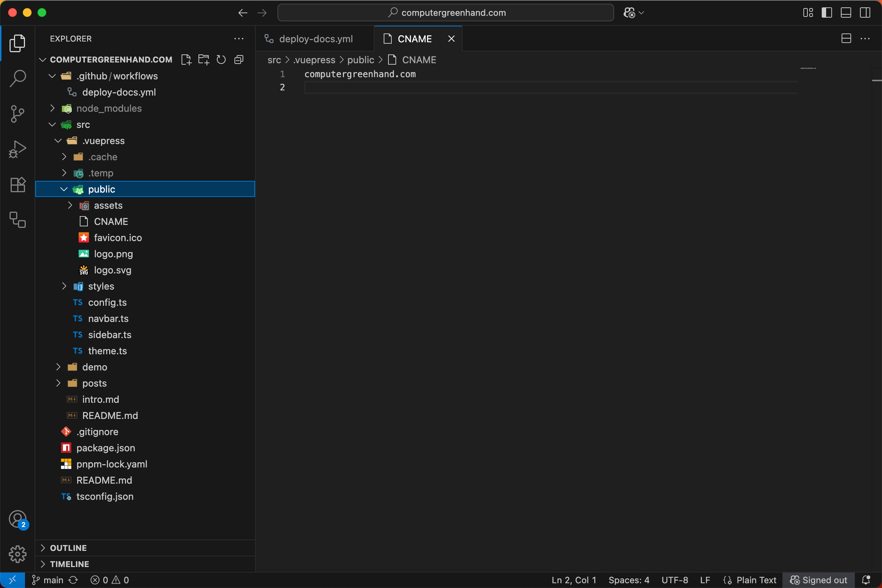Open the Accounts menu with badge 2
The width and height of the screenshot is (882, 588).
pyautogui.click(x=17, y=519)
